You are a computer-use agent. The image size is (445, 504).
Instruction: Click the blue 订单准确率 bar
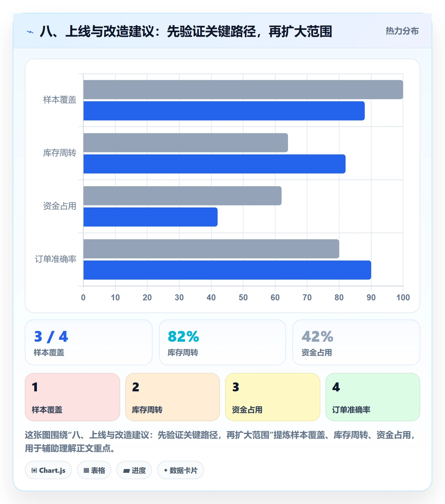(x=227, y=270)
